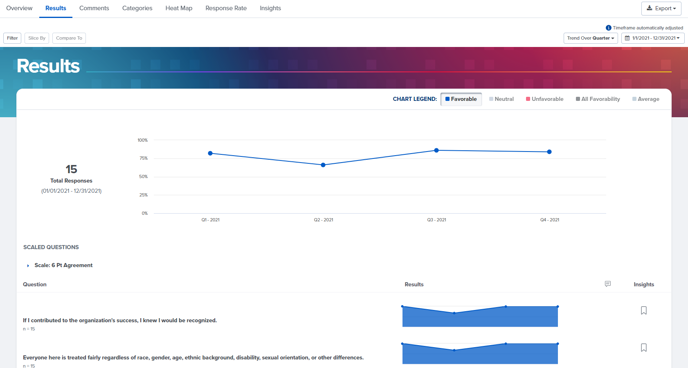The height and width of the screenshot is (368, 688).
Task: Click the 15 Total Responses figure
Action: [x=71, y=169]
